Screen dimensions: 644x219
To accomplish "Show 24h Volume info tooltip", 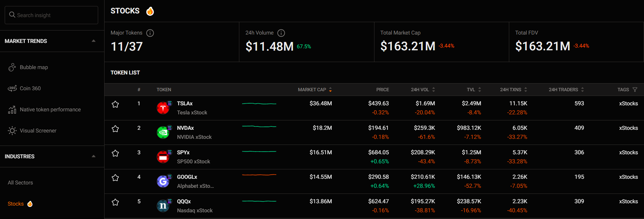I will (281, 33).
